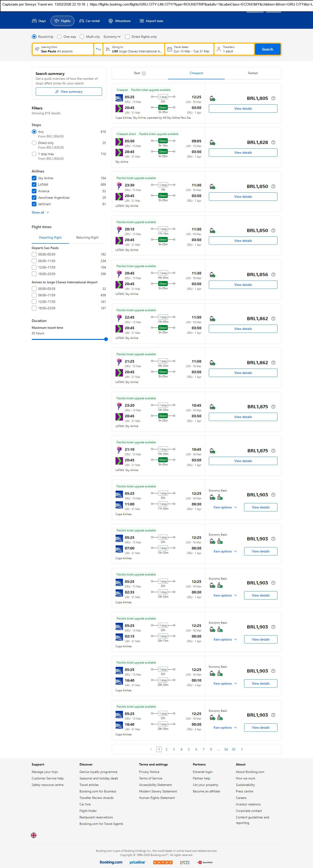Click the help icon beside BRL1,805 price
This screenshot has width=313, height=868.
(273, 98)
